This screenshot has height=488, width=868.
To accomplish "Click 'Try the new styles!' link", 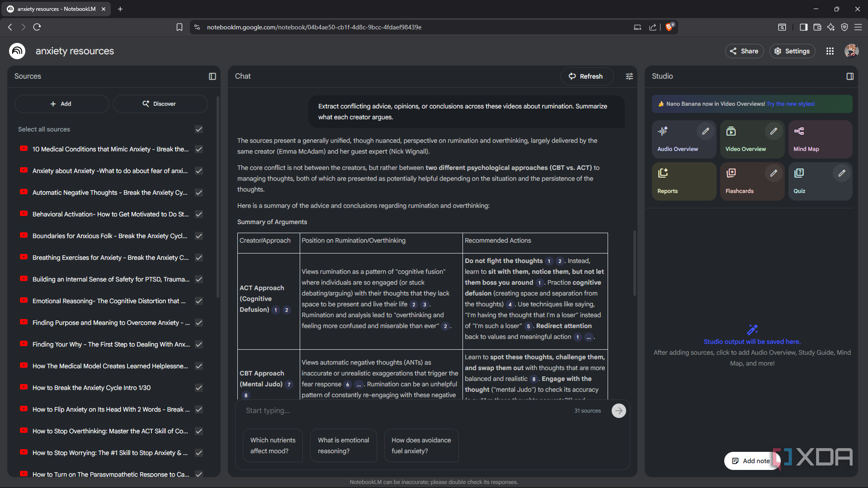I will coord(791,104).
